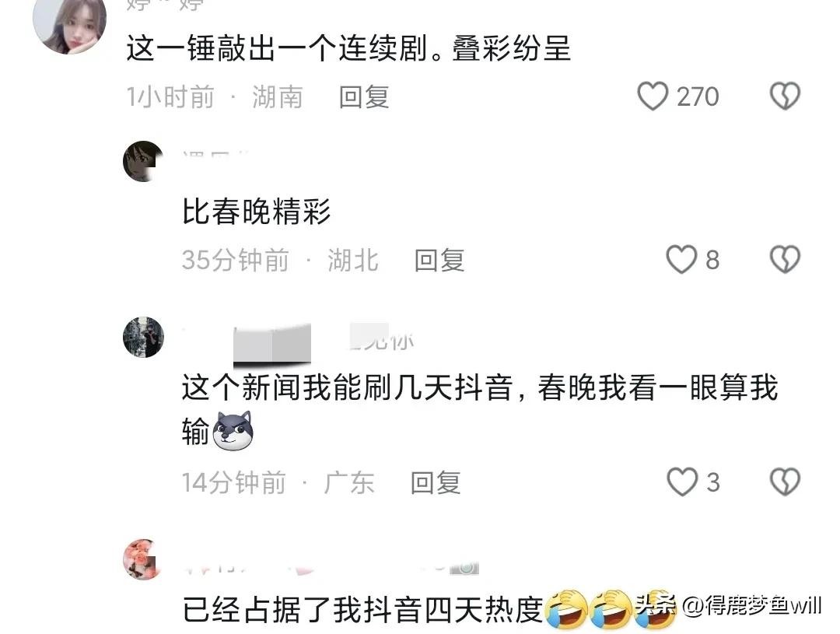Click the first laughing-crying emoji
Image resolution: width=840 pixels, height=634 pixels.
click(566, 609)
